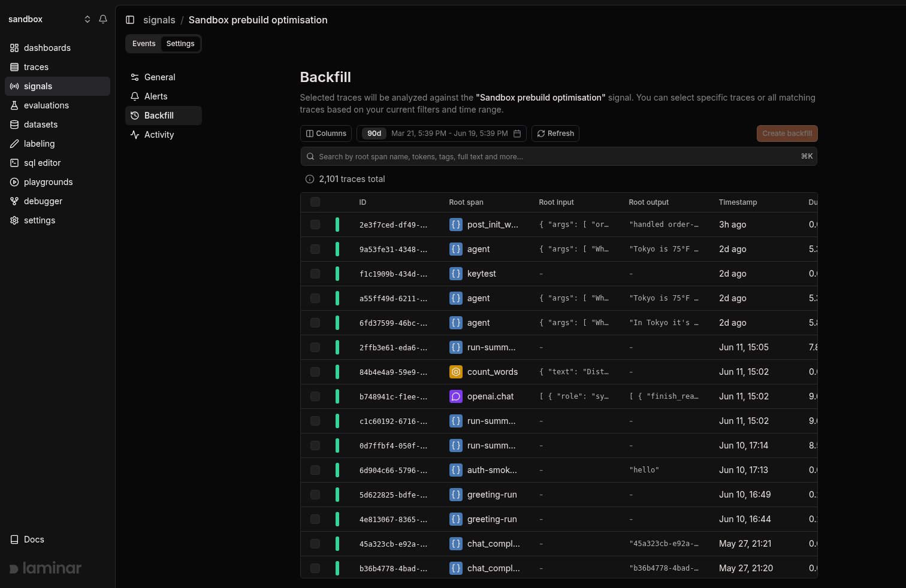906x588 pixels.
Task: Open the Columns selector
Action: 327,134
